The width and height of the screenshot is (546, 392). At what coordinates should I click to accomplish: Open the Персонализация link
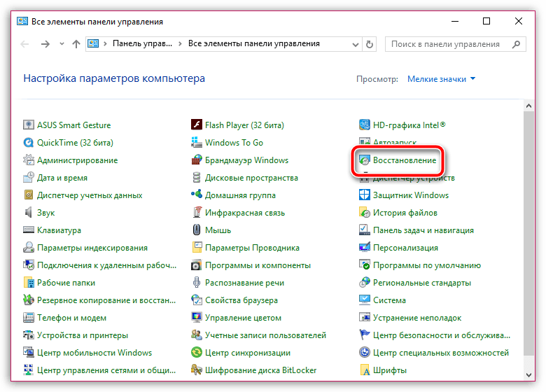pos(406,248)
